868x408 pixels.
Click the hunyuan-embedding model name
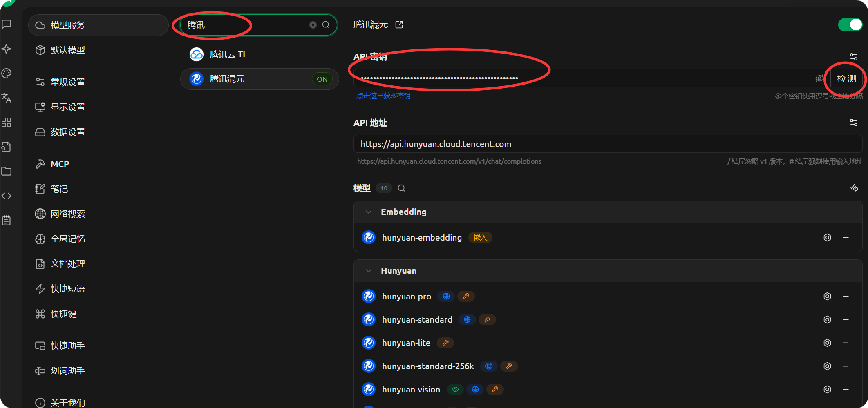(422, 238)
